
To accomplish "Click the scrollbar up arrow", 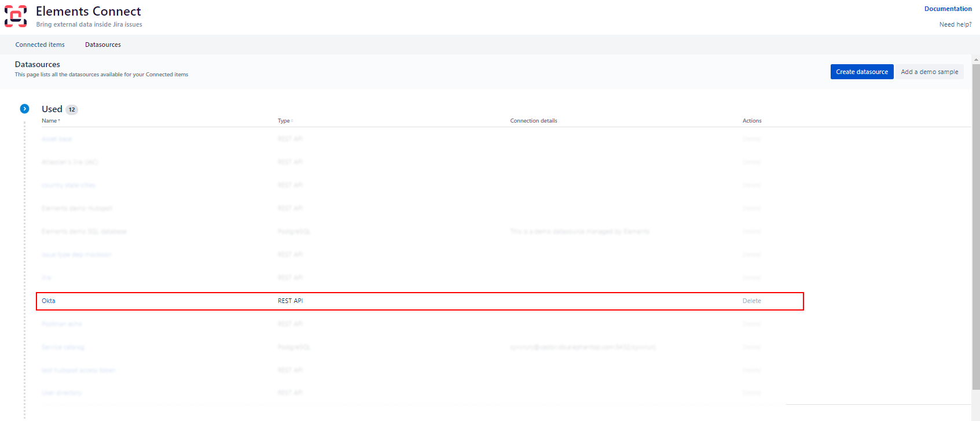I will [976, 59].
